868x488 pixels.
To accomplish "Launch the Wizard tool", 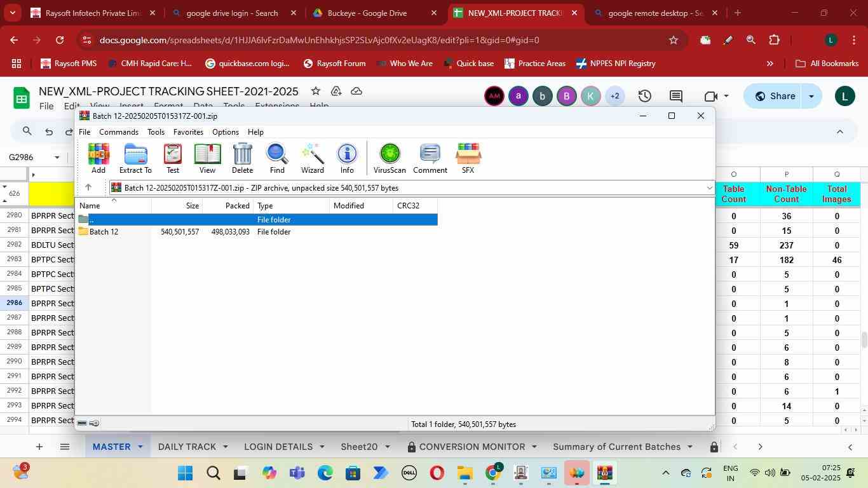I will coord(312,158).
